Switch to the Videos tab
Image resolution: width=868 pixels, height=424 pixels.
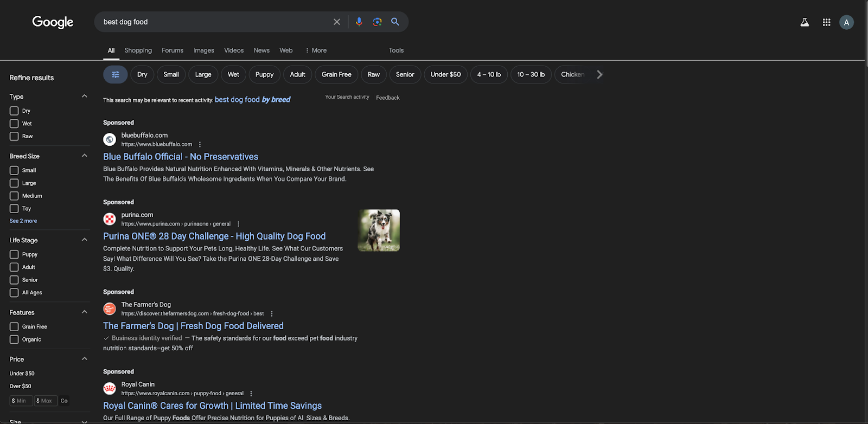(x=234, y=50)
